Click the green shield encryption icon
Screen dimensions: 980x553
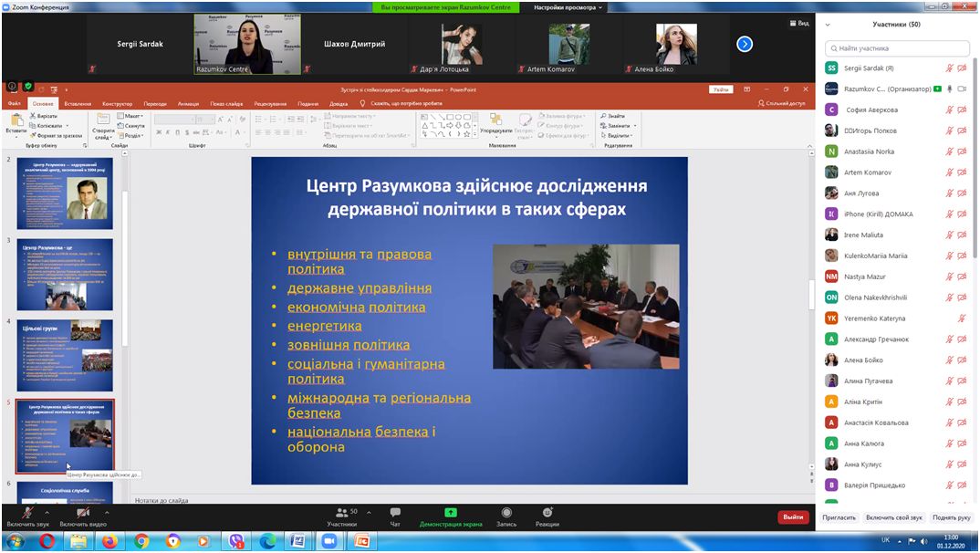(27, 88)
